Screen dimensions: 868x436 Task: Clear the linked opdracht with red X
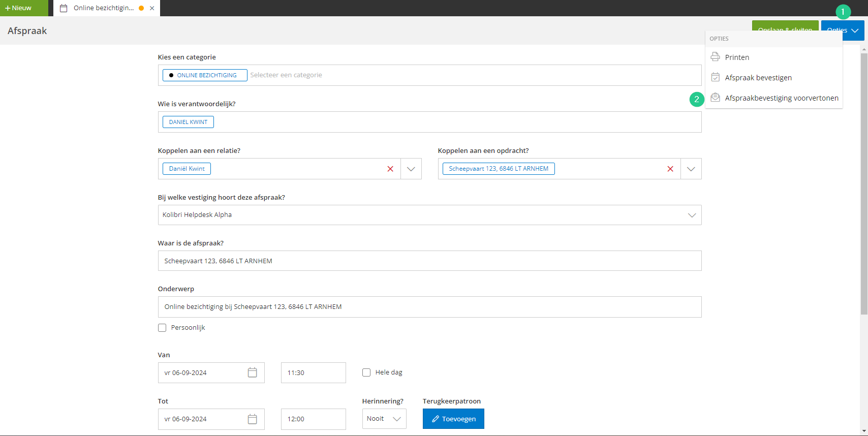(670, 169)
